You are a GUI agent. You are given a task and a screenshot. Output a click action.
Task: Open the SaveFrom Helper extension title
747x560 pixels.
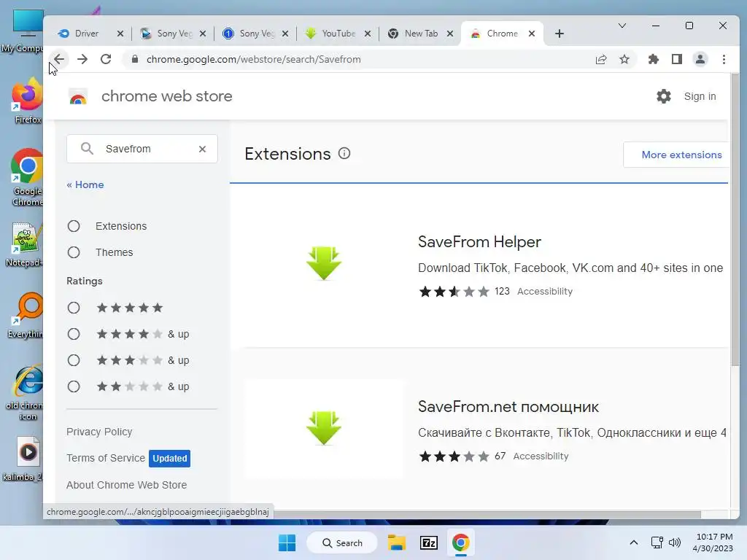point(479,242)
